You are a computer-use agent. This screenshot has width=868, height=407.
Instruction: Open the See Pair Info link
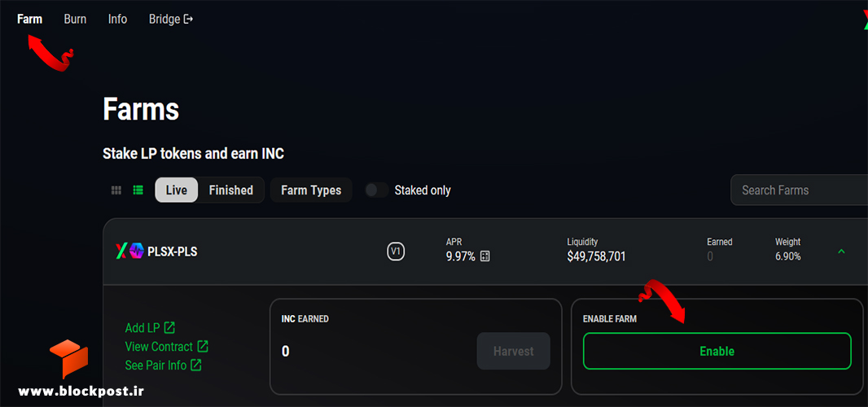pyautogui.click(x=164, y=365)
